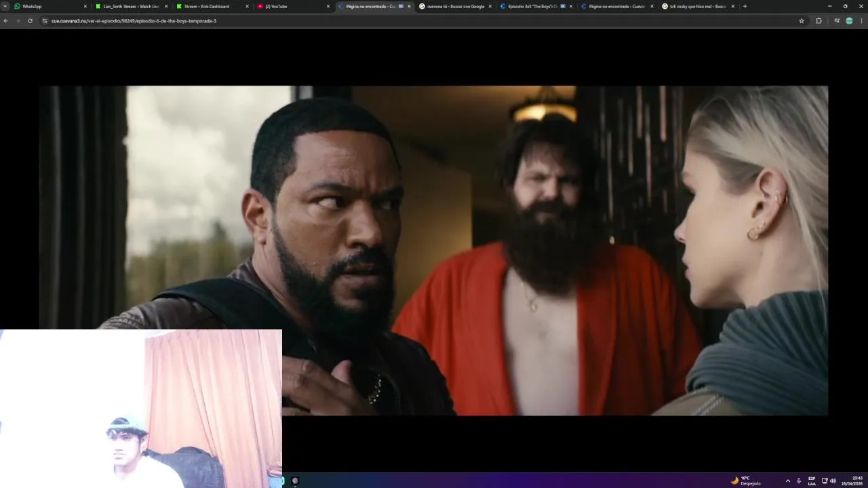Show hidden system tray icons
The width and height of the screenshot is (868, 488).
[x=787, y=481]
